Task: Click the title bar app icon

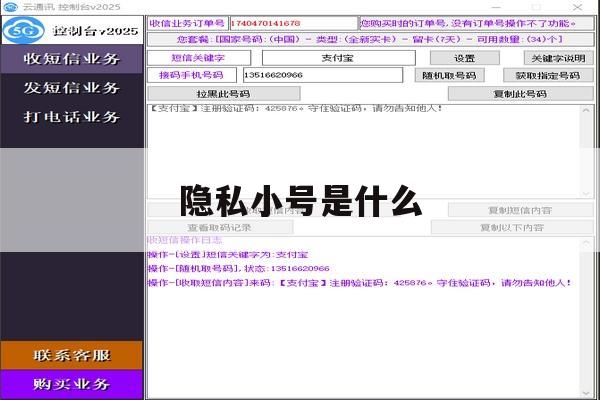Action: pyautogui.click(x=10, y=7)
